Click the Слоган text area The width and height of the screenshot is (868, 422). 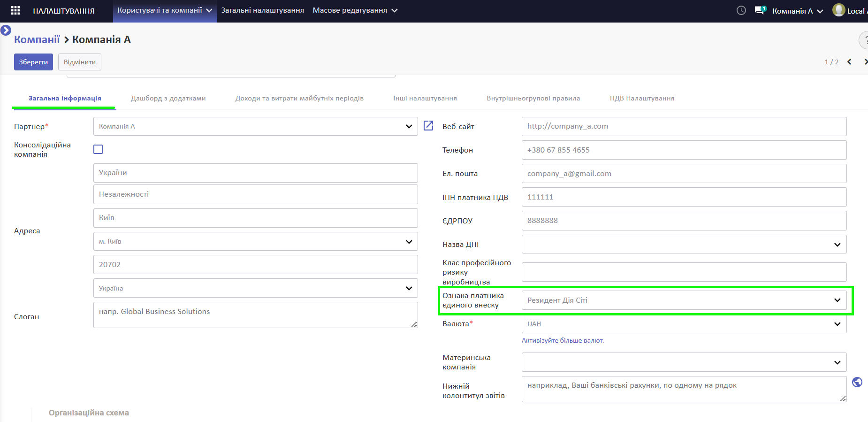[256, 315]
